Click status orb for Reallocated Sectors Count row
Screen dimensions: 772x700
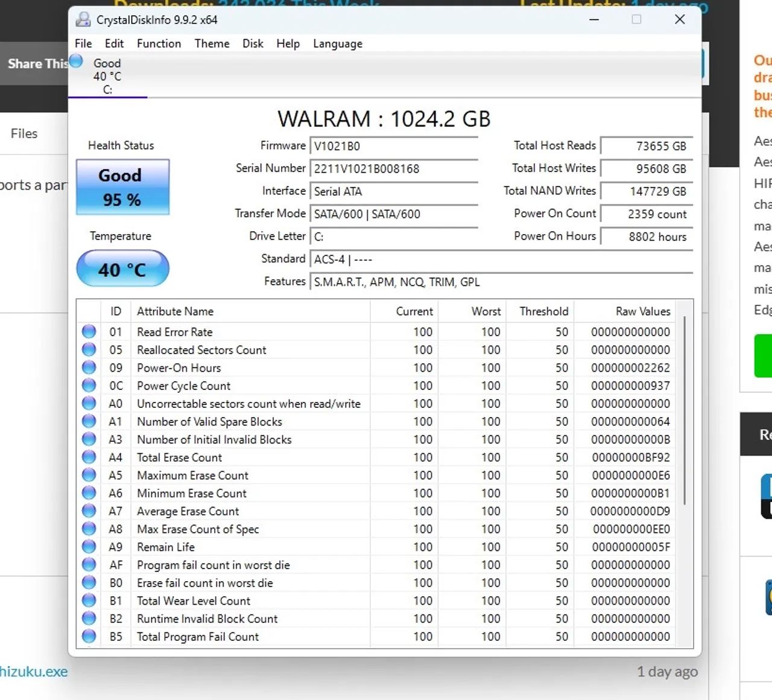coord(89,349)
